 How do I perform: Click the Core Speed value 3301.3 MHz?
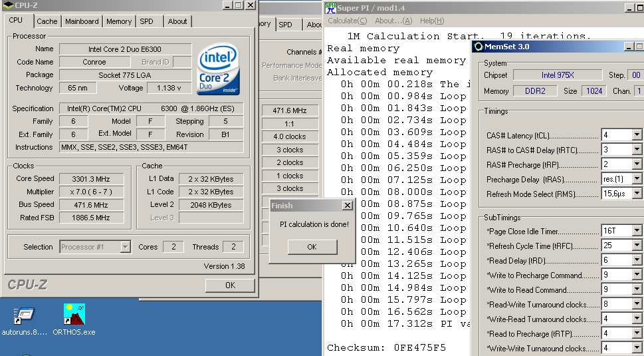91,179
